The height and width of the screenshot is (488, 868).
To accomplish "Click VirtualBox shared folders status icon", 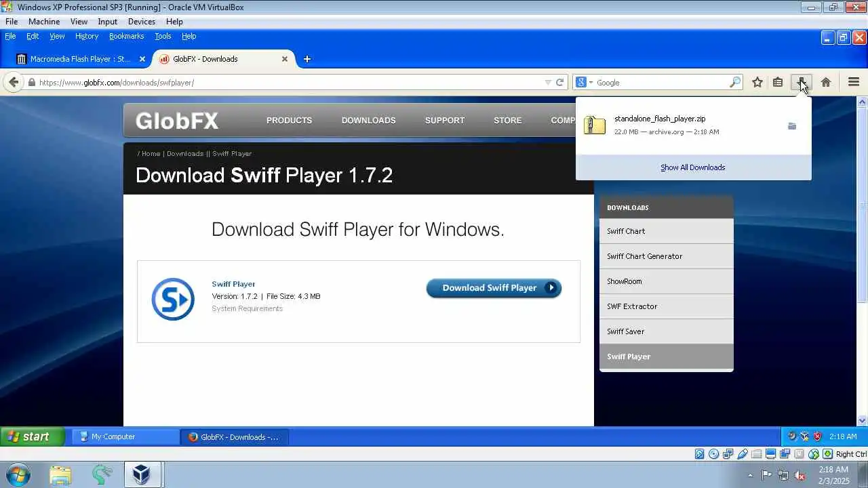I will [757, 454].
